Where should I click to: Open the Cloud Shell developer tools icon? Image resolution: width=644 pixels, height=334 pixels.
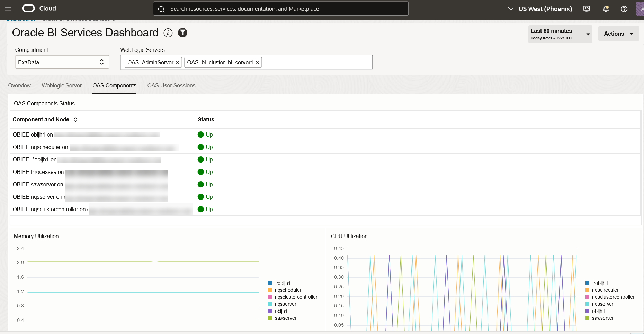coord(587,9)
